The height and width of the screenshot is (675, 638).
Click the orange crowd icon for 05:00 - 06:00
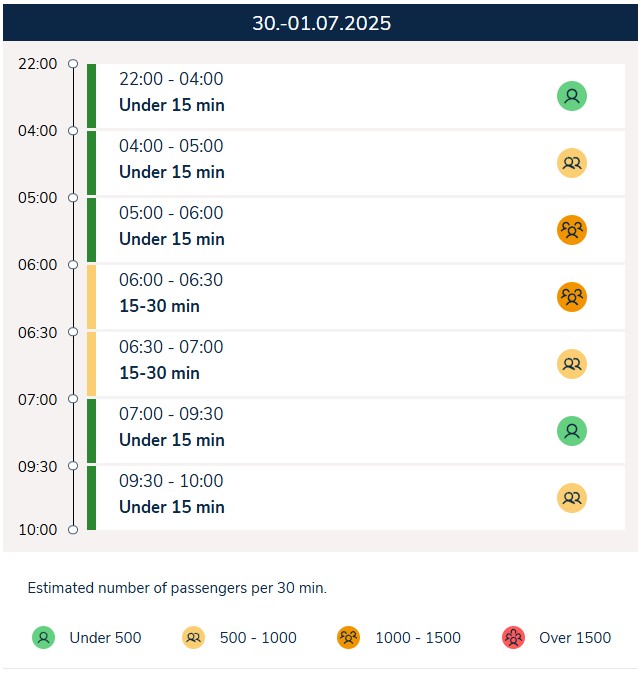click(x=572, y=230)
